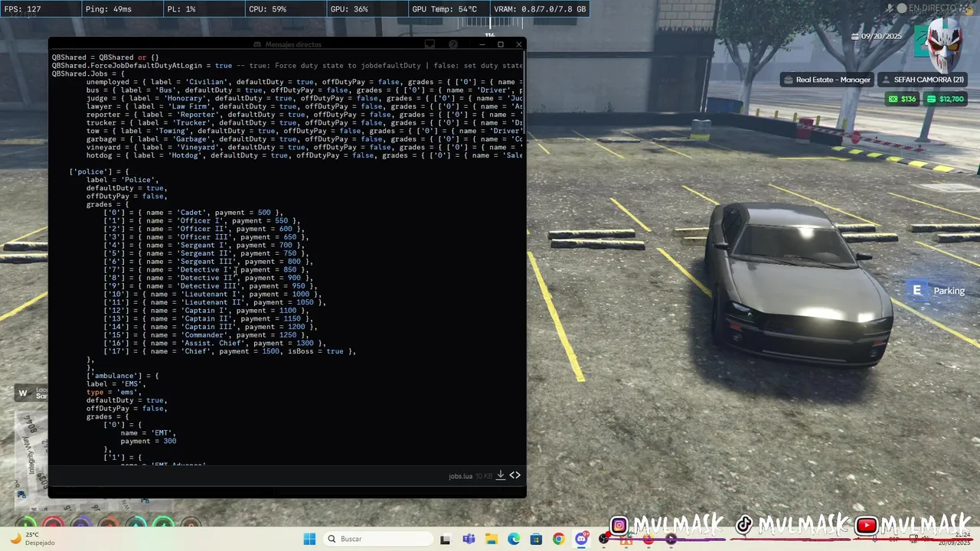
Task: Click the cash icon next to $136
Action: pyautogui.click(x=893, y=99)
